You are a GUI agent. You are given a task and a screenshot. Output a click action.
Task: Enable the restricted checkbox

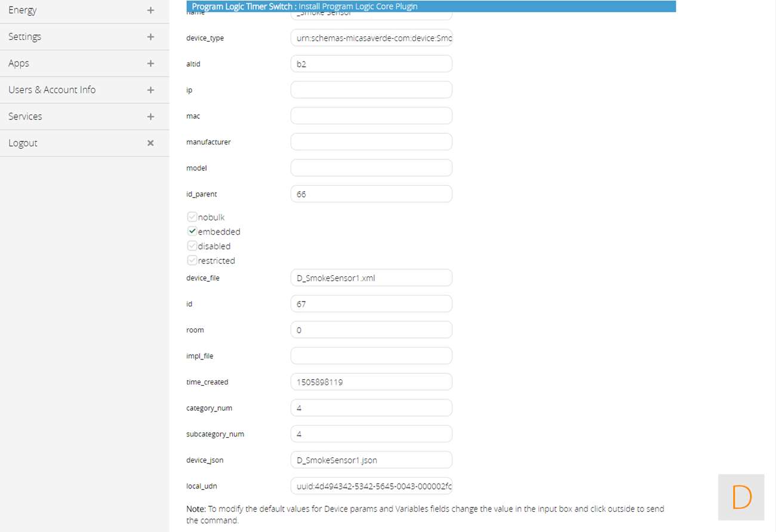click(x=192, y=260)
